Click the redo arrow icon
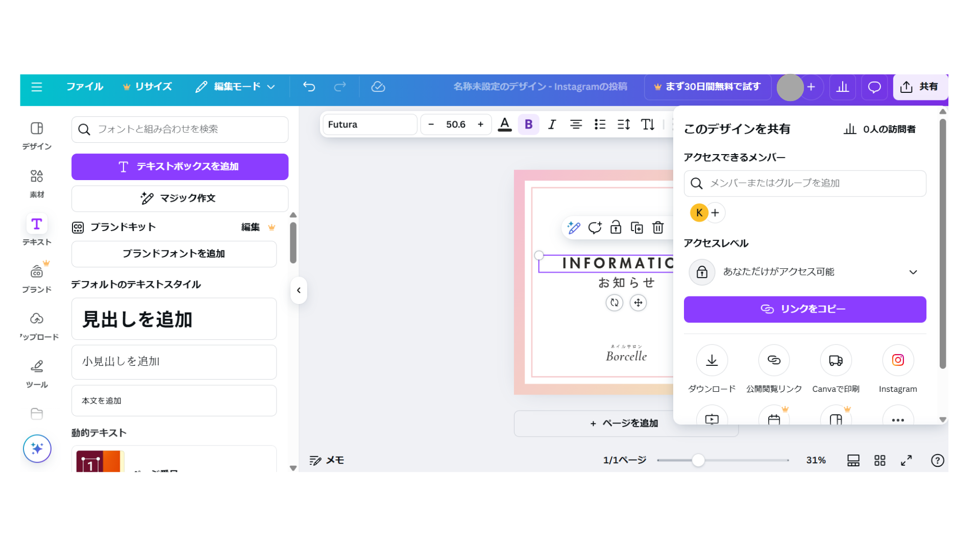980x551 pixels. (x=340, y=87)
